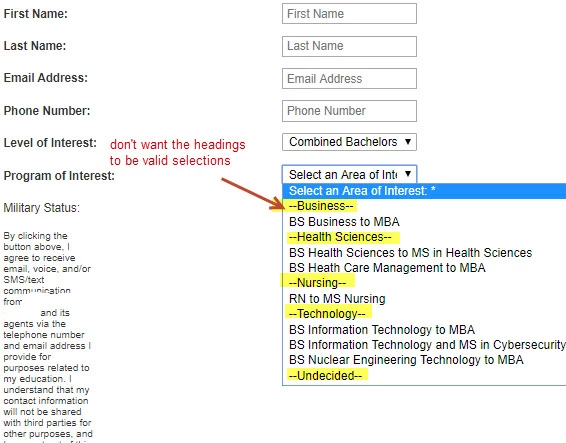Click the Email Address label
Viewport: 566px width, 443px height.
[45, 78]
